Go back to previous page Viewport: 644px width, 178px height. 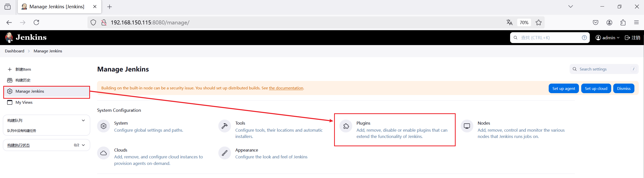(x=9, y=22)
